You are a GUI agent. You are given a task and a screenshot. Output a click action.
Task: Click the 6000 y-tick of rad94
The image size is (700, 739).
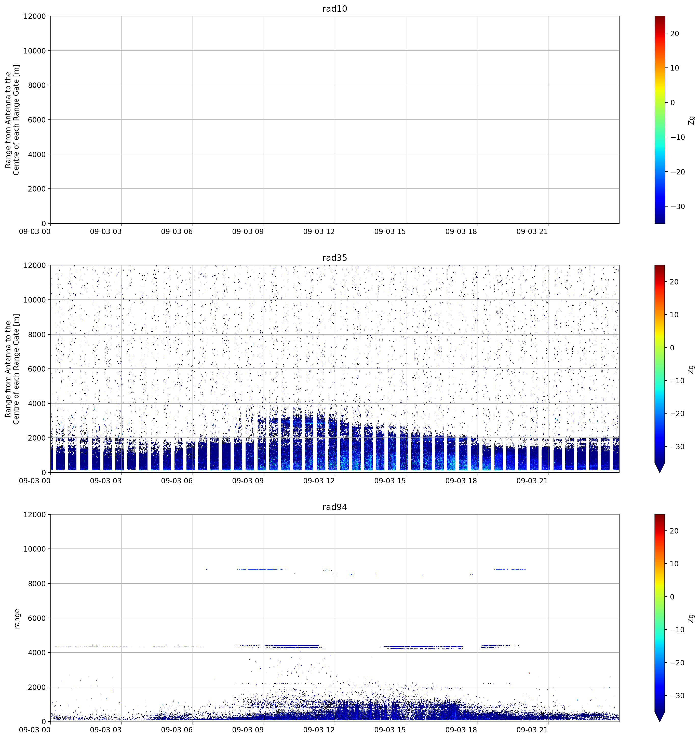pyautogui.click(x=37, y=619)
